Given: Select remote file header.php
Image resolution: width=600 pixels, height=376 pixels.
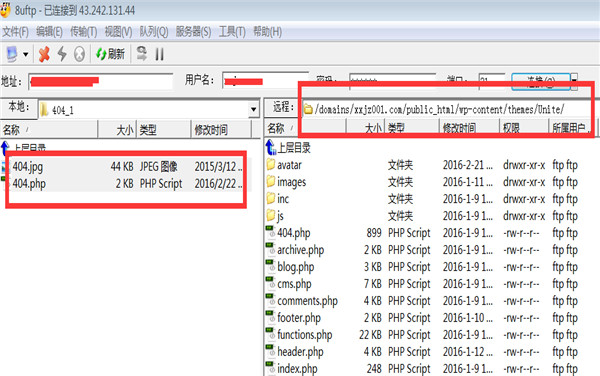Looking at the screenshot, I should click(x=300, y=352).
